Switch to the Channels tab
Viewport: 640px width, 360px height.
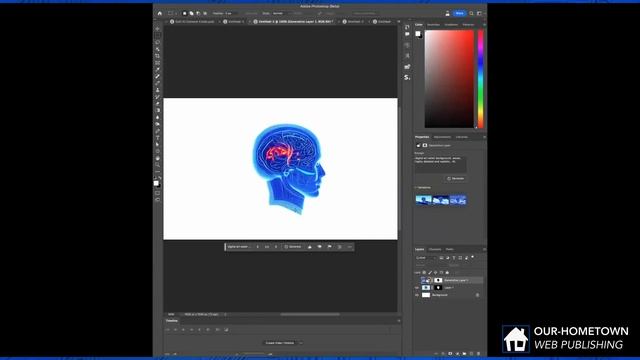pos(435,249)
